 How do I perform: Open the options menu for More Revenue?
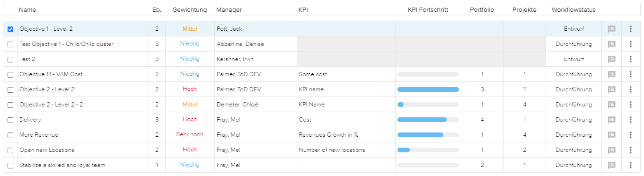(x=630, y=135)
